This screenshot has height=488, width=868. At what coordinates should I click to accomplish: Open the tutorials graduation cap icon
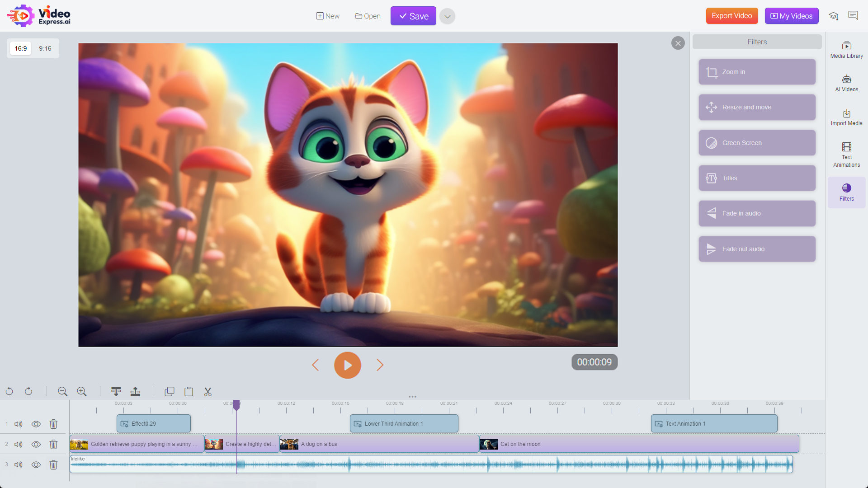pyautogui.click(x=834, y=15)
